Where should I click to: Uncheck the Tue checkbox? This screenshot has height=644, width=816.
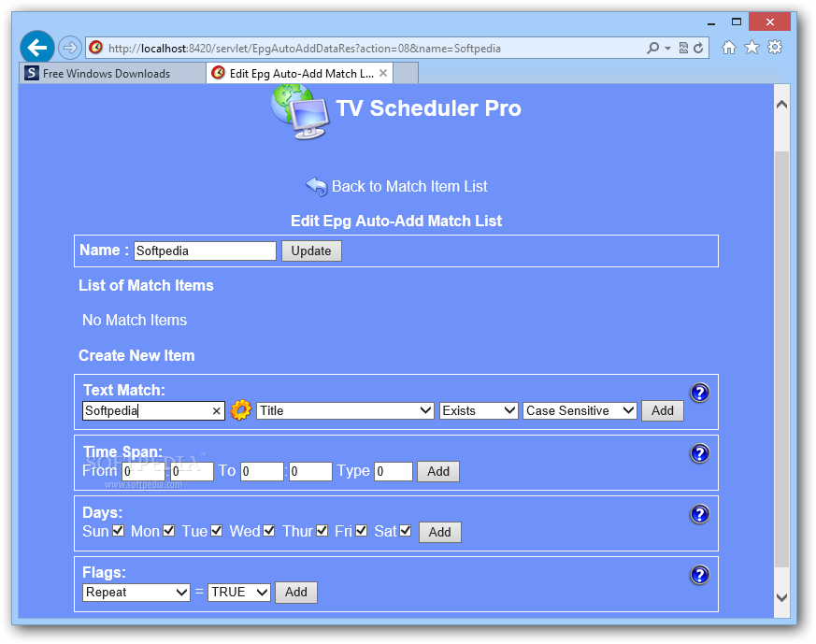pyautogui.click(x=217, y=531)
